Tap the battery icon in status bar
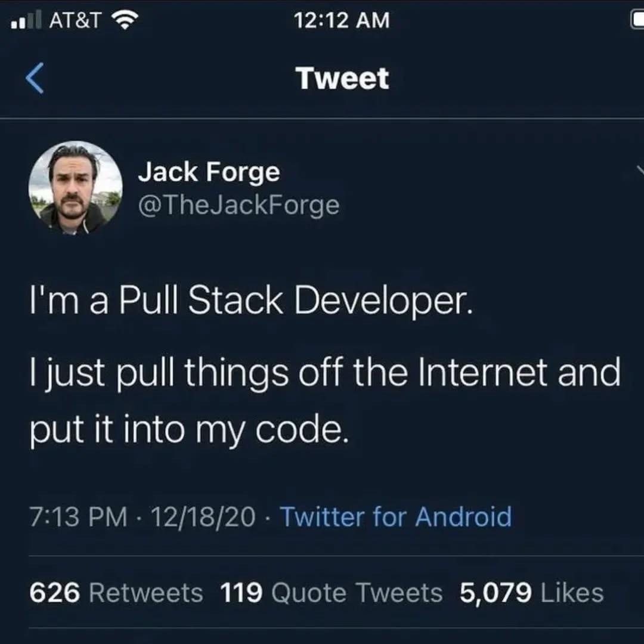The image size is (644, 644). point(637,20)
